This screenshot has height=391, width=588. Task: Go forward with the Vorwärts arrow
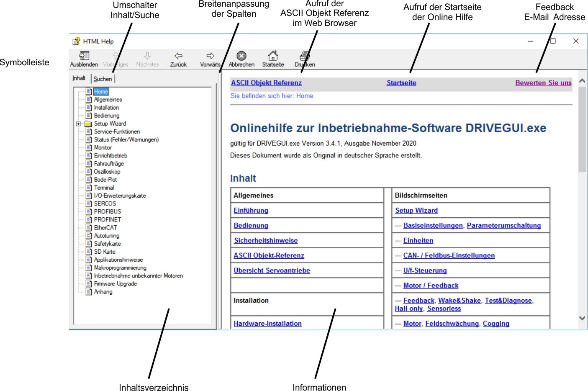pyautogui.click(x=210, y=56)
